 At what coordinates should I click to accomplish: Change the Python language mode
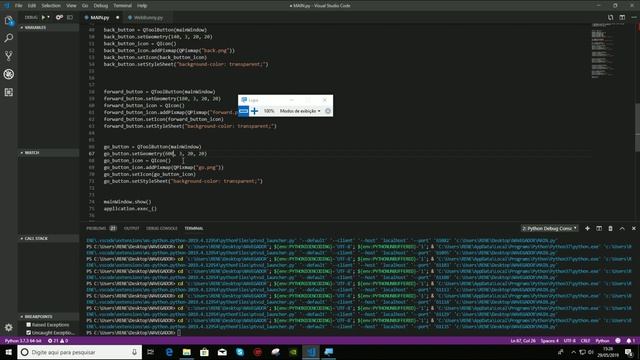[x=602, y=340]
